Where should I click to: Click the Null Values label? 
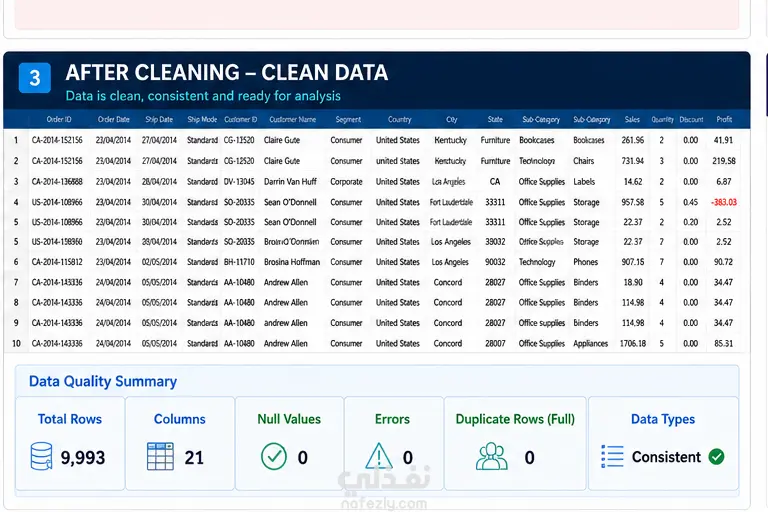click(289, 419)
